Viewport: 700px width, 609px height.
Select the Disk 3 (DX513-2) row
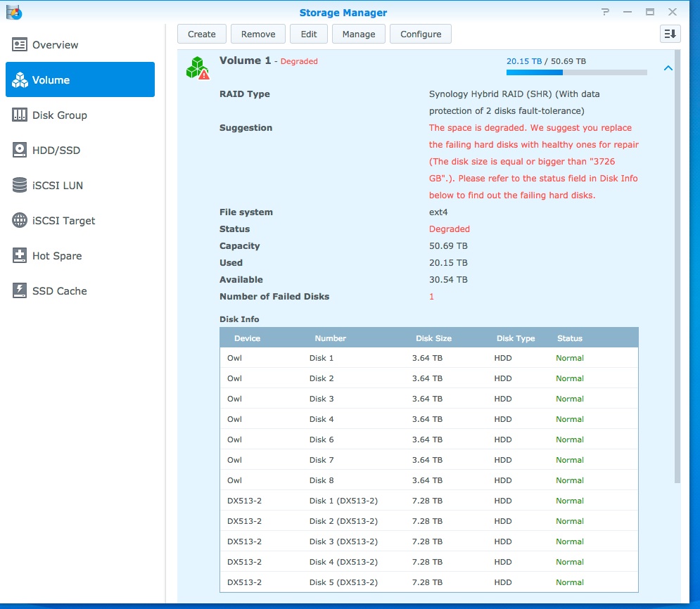pyautogui.click(x=429, y=541)
